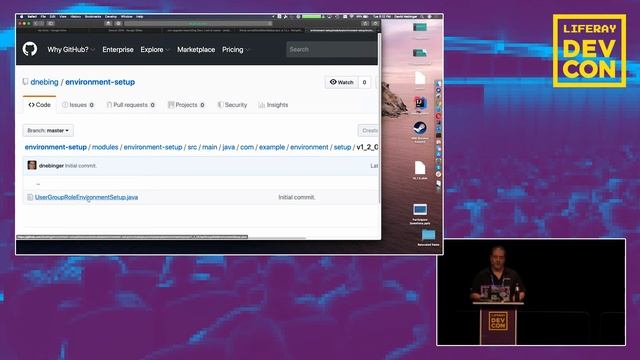
Task: Open the Develop menu in menu bar
Action: point(111,17)
